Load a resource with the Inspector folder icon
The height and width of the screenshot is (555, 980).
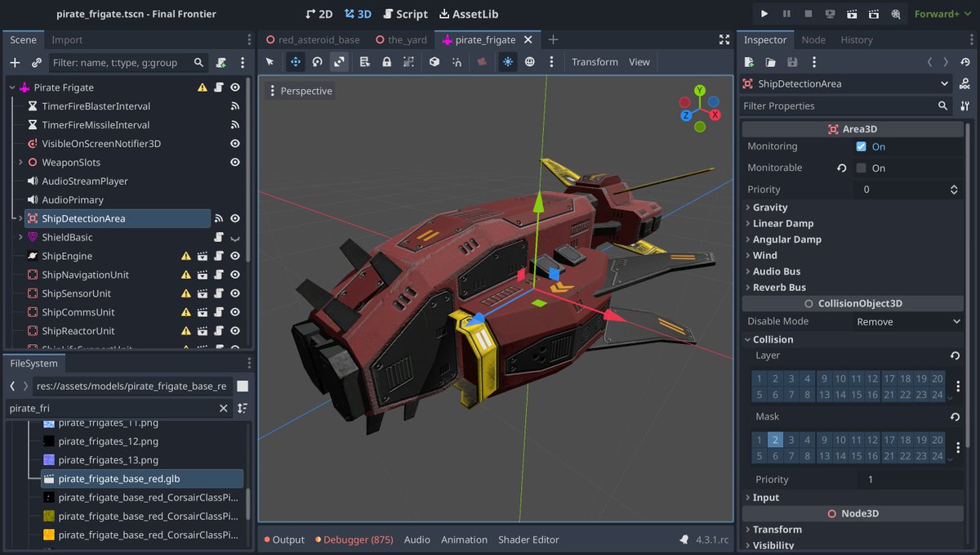(x=770, y=62)
